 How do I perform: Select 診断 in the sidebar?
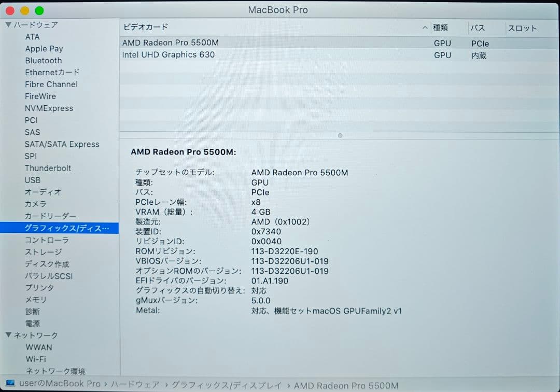32,312
